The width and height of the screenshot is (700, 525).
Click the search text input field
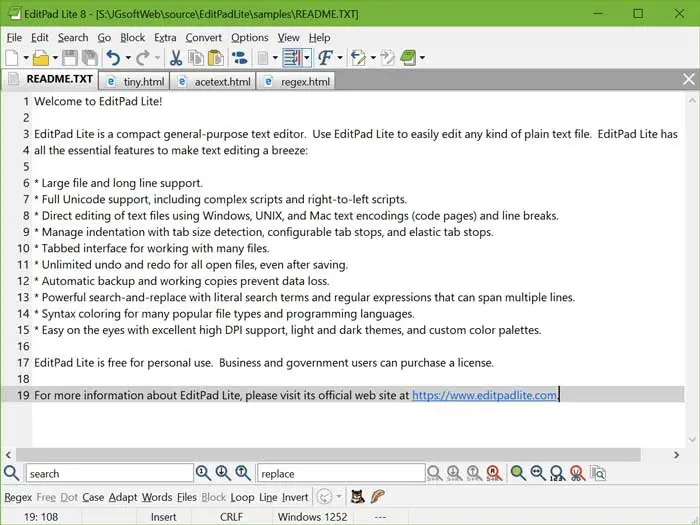[x=109, y=473]
